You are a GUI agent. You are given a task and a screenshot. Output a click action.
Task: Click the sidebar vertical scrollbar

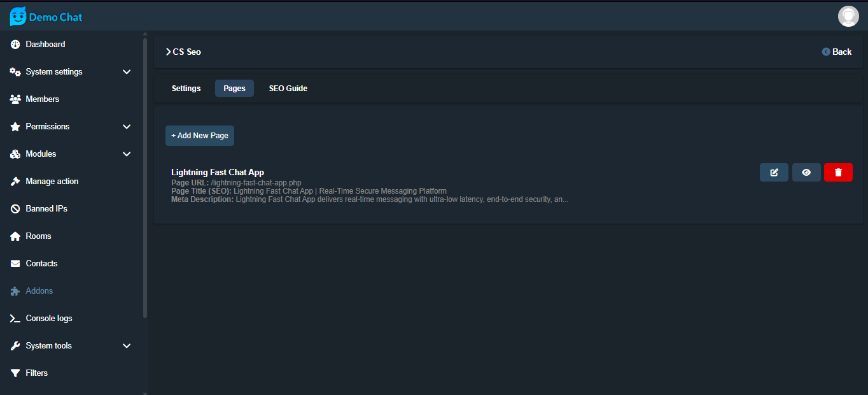pos(145,178)
